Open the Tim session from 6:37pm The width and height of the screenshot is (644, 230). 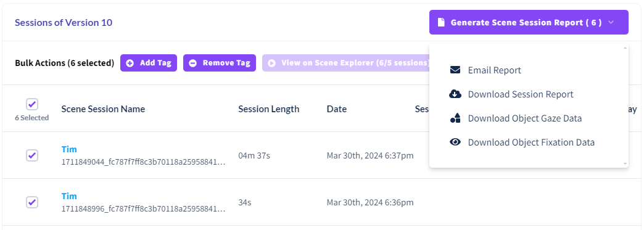point(69,149)
